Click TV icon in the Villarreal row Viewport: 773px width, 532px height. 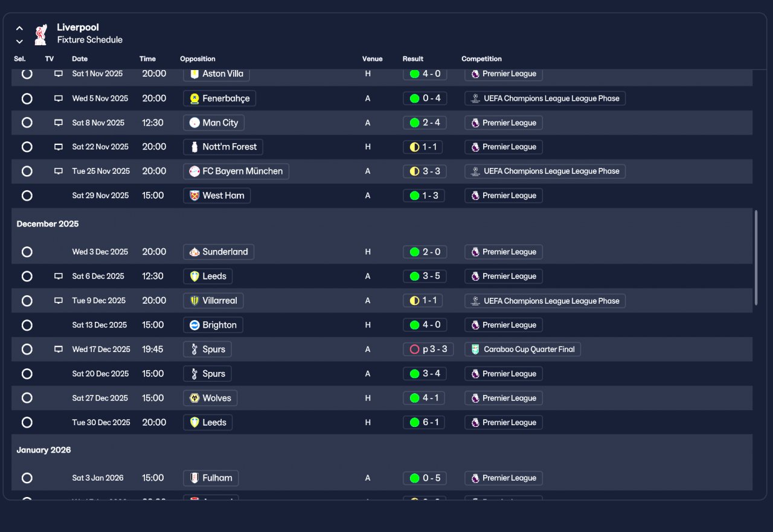(x=59, y=301)
